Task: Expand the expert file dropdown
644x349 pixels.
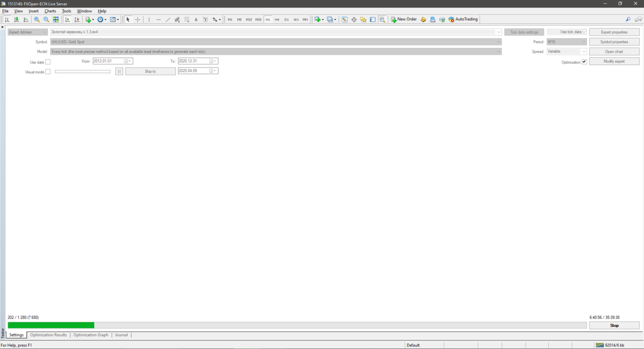Action: 498,32
